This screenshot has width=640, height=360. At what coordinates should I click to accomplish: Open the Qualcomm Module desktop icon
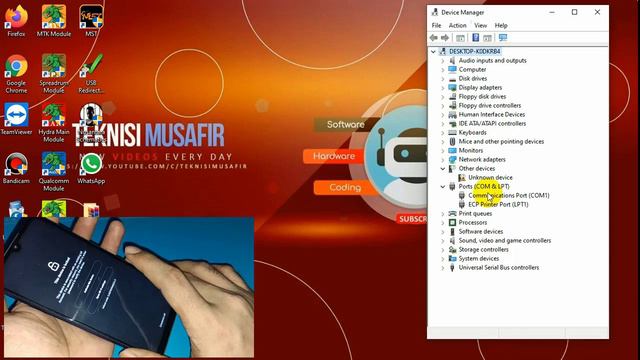pyautogui.click(x=54, y=172)
